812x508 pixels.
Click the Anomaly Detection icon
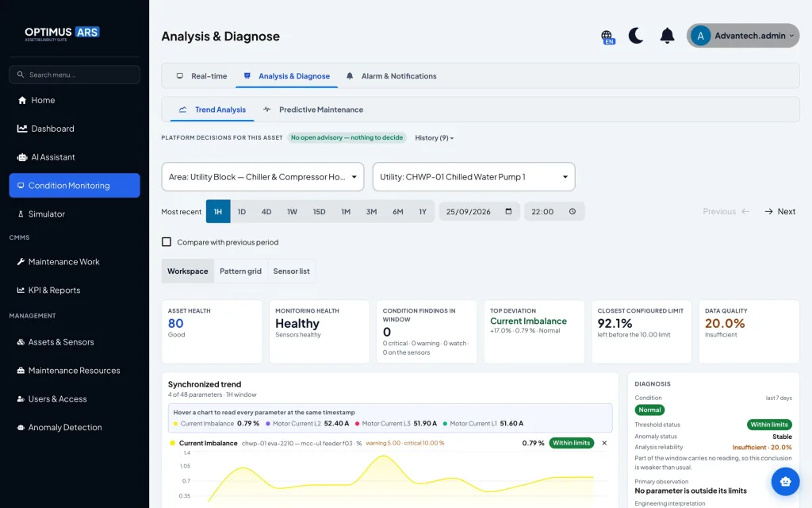(x=21, y=428)
